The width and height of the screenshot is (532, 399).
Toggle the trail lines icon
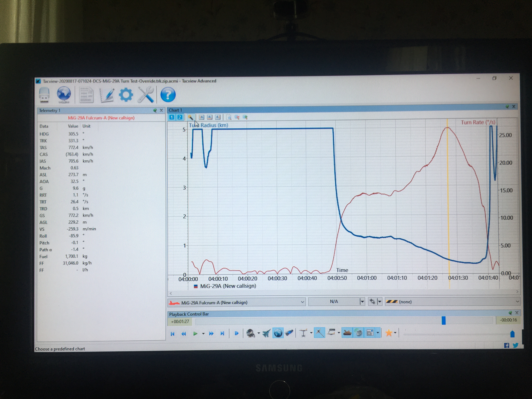click(x=319, y=333)
